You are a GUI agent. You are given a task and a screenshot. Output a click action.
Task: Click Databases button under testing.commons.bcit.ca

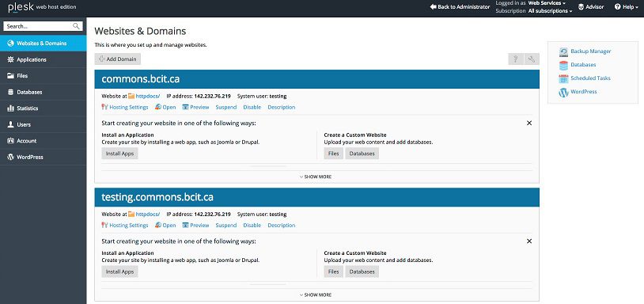[362, 272]
